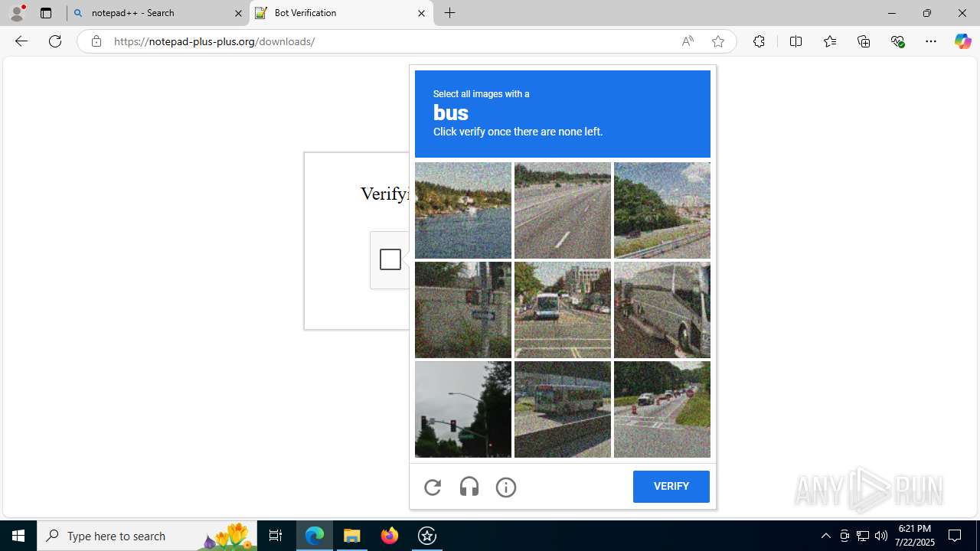980x551 pixels.
Task: Open the volume control in system tray
Action: [881, 536]
